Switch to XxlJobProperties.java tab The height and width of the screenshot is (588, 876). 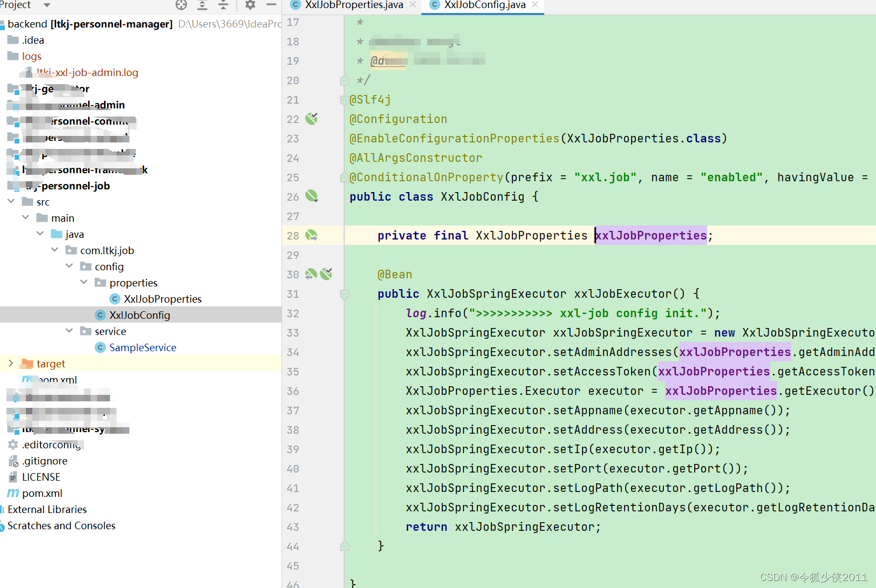click(354, 5)
